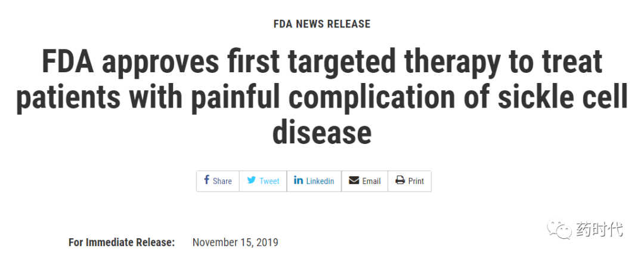Click the envelope Email icon
The width and height of the screenshot is (644, 258).
tap(354, 180)
